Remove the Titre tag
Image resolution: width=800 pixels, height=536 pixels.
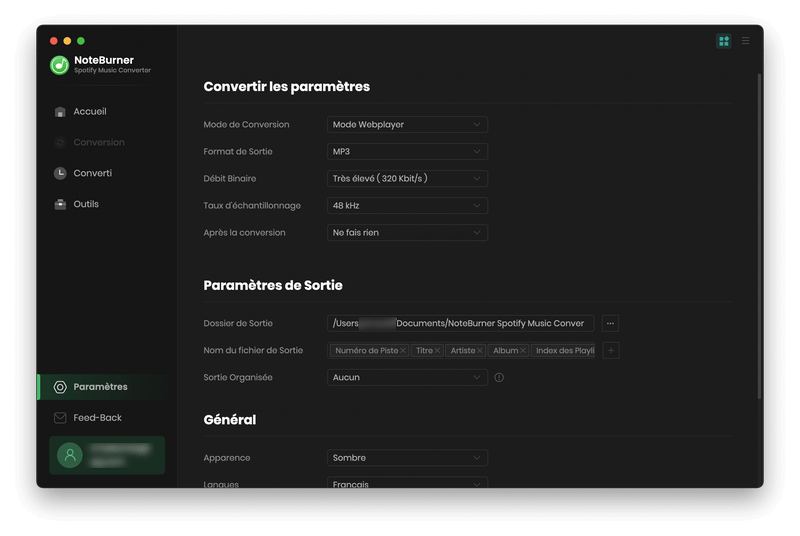point(437,351)
